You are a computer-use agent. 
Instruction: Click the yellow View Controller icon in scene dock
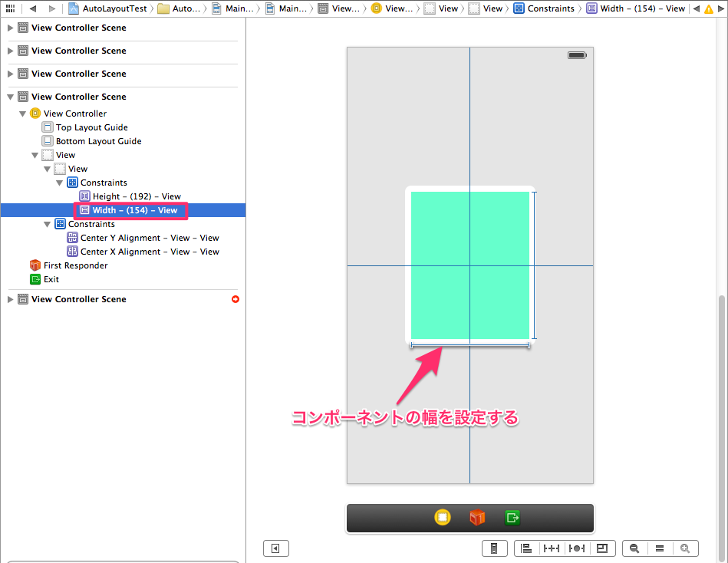click(35, 113)
